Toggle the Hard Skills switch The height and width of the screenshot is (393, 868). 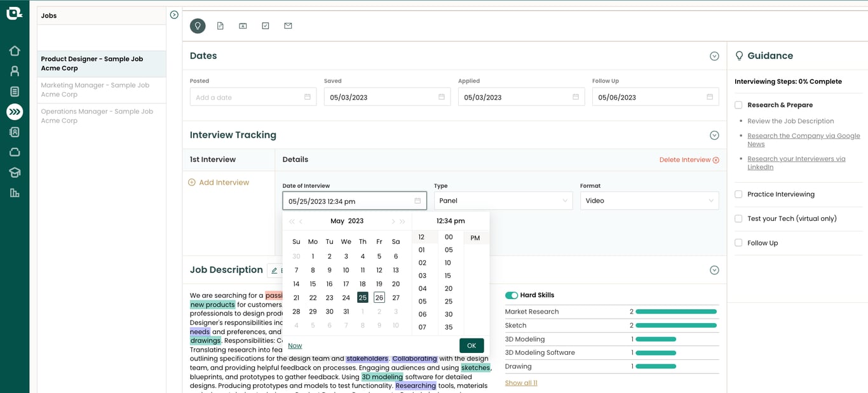coord(511,295)
